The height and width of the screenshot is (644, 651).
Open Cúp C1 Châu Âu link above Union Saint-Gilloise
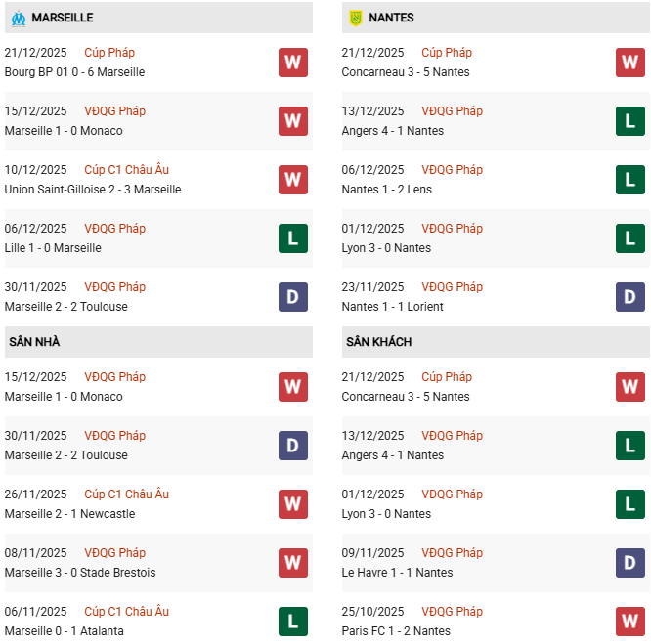click(x=126, y=170)
